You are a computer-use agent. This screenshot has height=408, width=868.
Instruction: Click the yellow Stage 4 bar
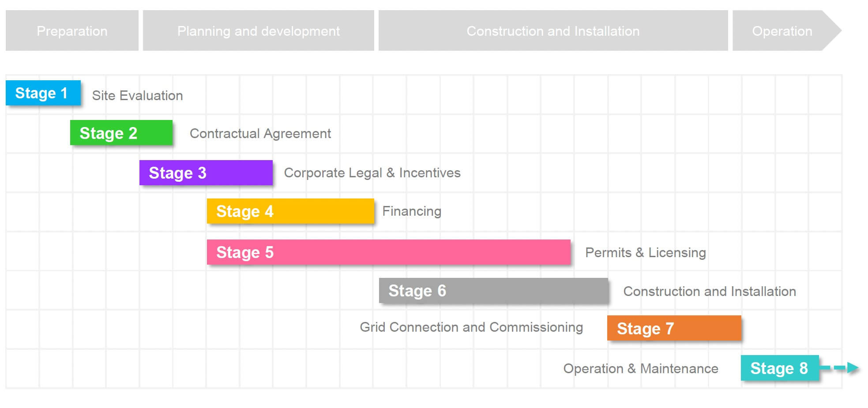click(x=290, y=211)
